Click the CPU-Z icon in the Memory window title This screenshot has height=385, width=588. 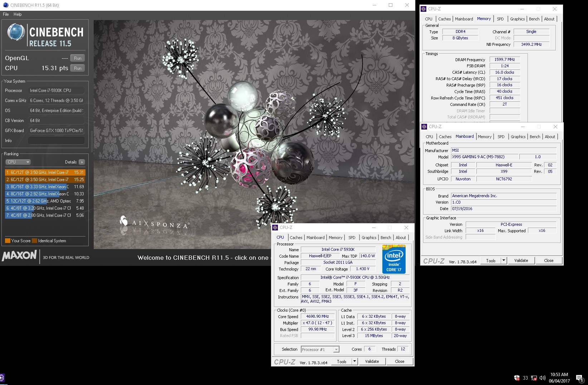pos(423,9)
